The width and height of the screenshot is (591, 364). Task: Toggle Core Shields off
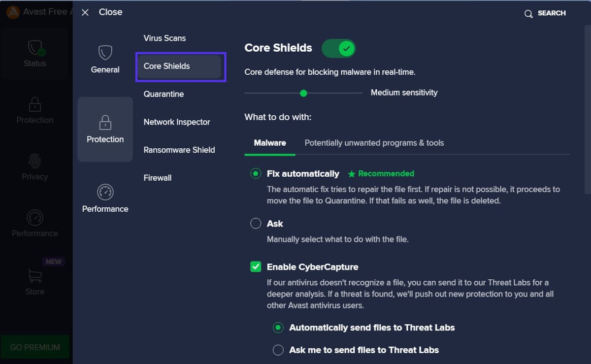[339, 48]
